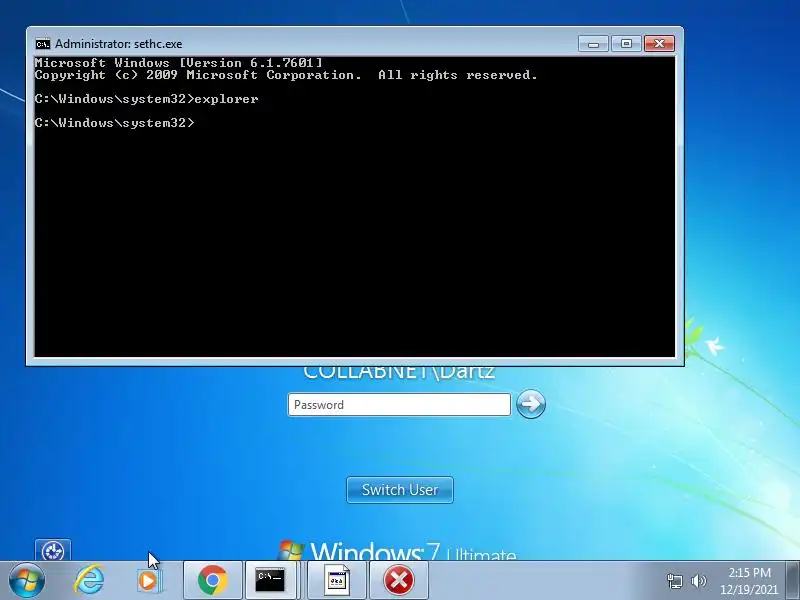Launch Internet Explorer from taskbar

coord(89,580)
